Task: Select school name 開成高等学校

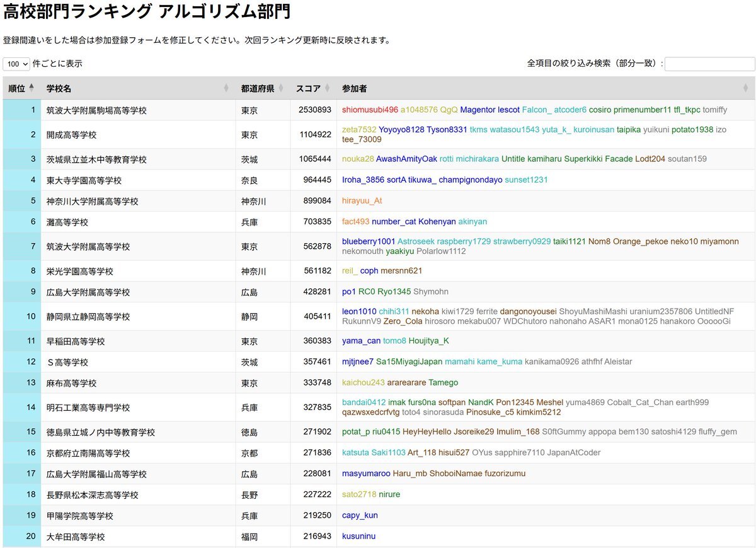Action: pos(71,135)
